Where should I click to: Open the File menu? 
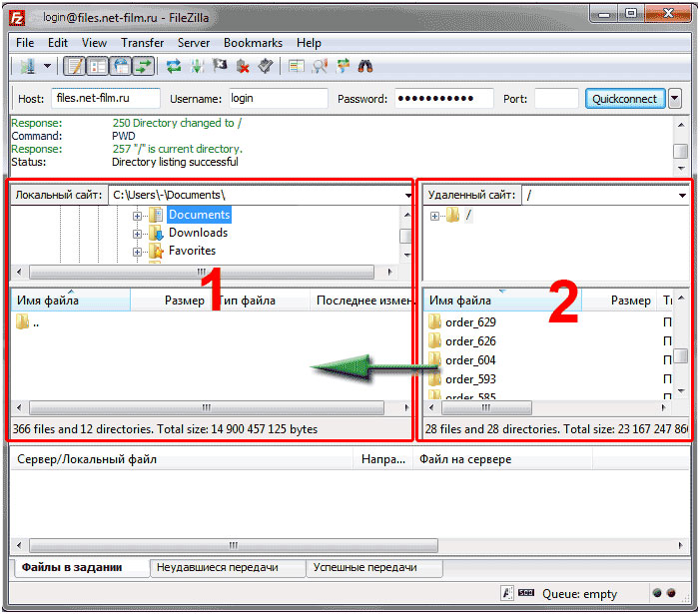(x=25, y=43)
